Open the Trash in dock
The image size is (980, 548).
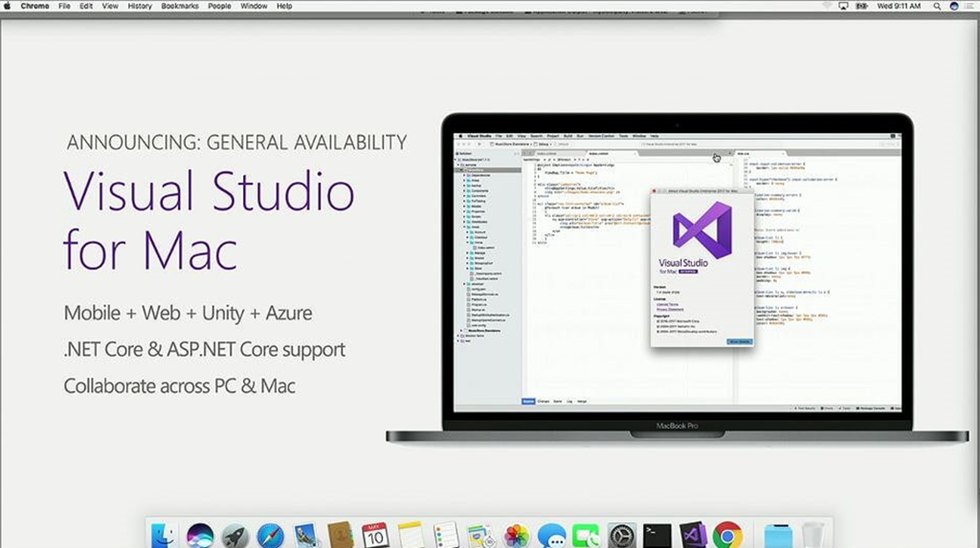point(813,536)
